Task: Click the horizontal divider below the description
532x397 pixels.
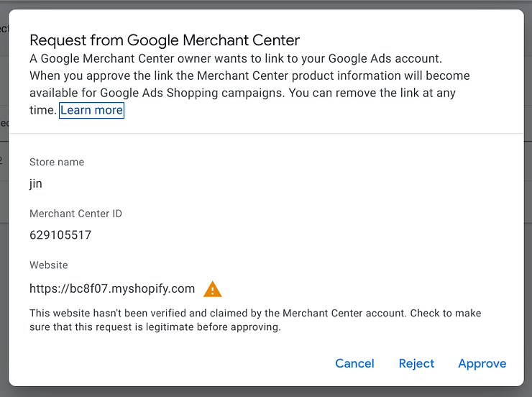Action: click(266, 133)
